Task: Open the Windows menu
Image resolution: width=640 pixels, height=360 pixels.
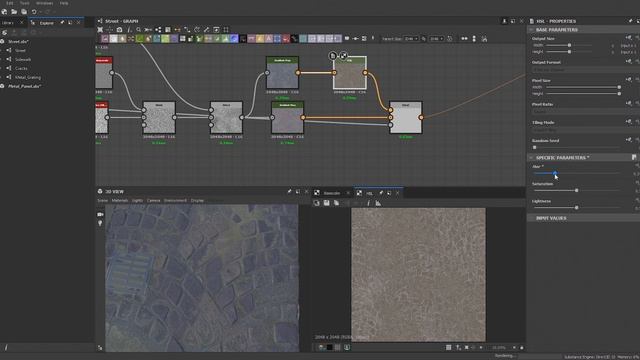Action: click(x=44, y=3)
